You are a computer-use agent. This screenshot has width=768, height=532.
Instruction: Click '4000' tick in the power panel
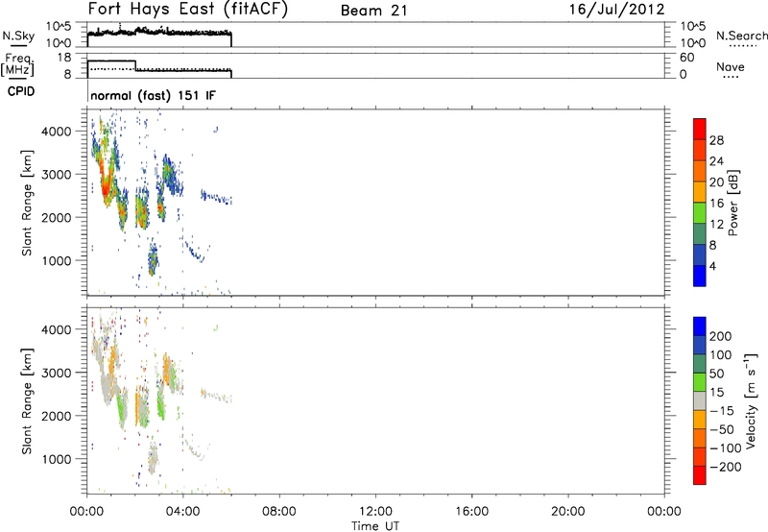(57, 132)
